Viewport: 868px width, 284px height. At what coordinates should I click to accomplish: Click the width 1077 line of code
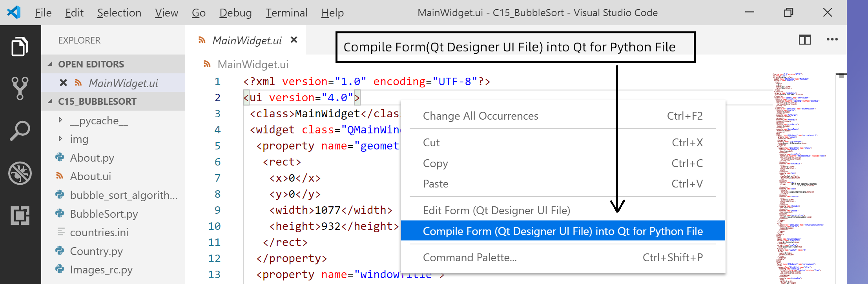pyautogui.click(x=330, y=210)
